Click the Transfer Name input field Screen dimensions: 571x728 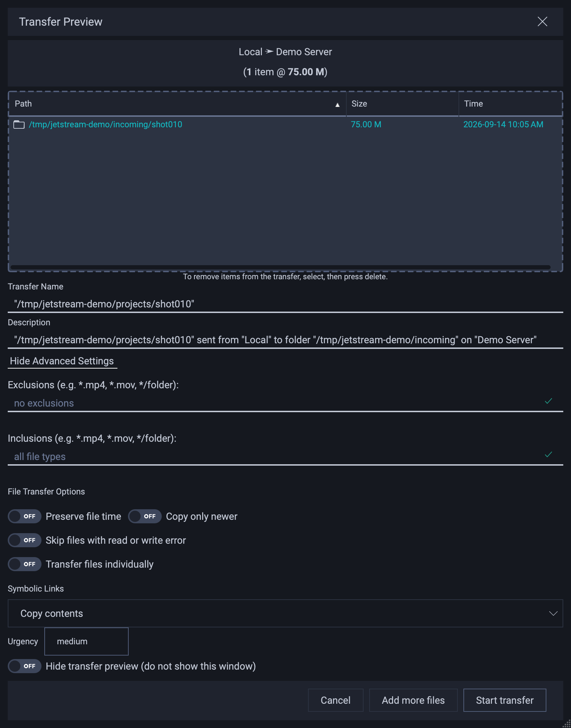(285, 304)
